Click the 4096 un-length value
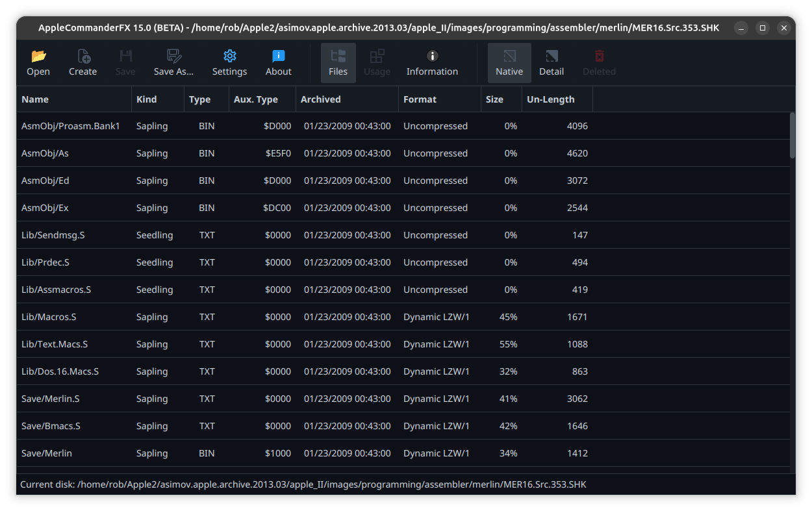This screenshot has width=812, height=511. (x=577, y=126)
